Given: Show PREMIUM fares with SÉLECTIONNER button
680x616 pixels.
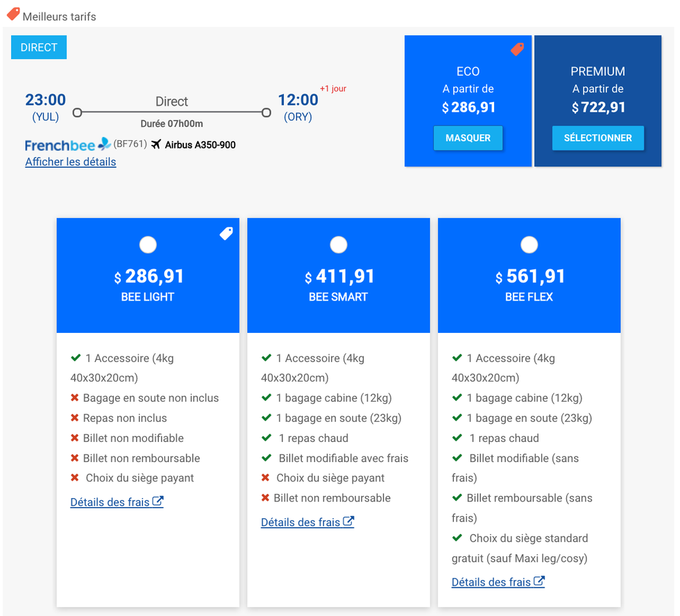Looking at the screenshot, I should pos(597,138).
